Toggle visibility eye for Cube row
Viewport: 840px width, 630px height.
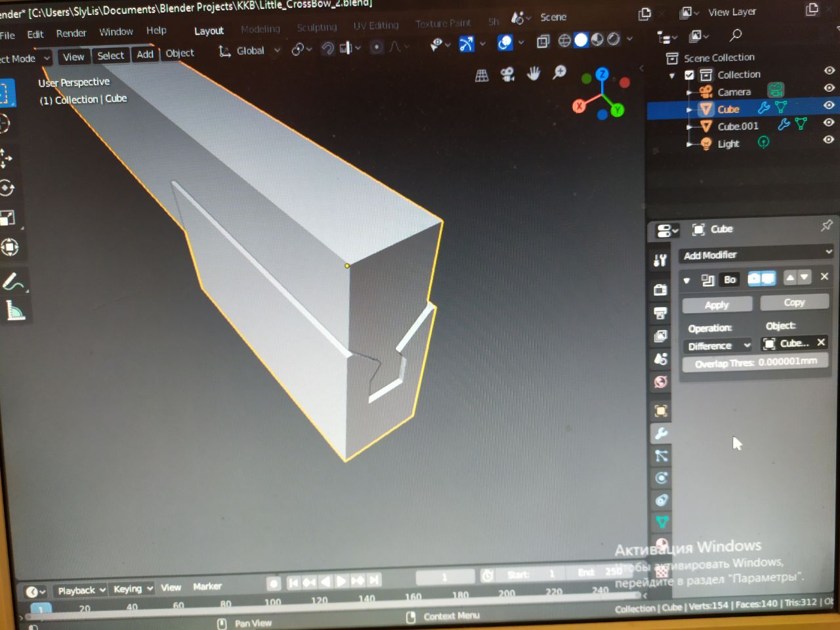[x=829, y=105]
